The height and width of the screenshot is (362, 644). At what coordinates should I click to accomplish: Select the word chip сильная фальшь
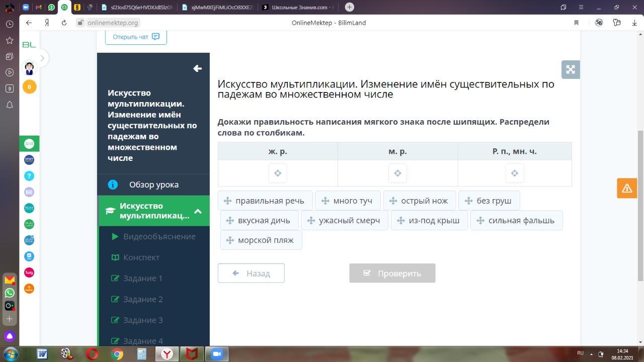pyautogui.click(x=517, y=220)
